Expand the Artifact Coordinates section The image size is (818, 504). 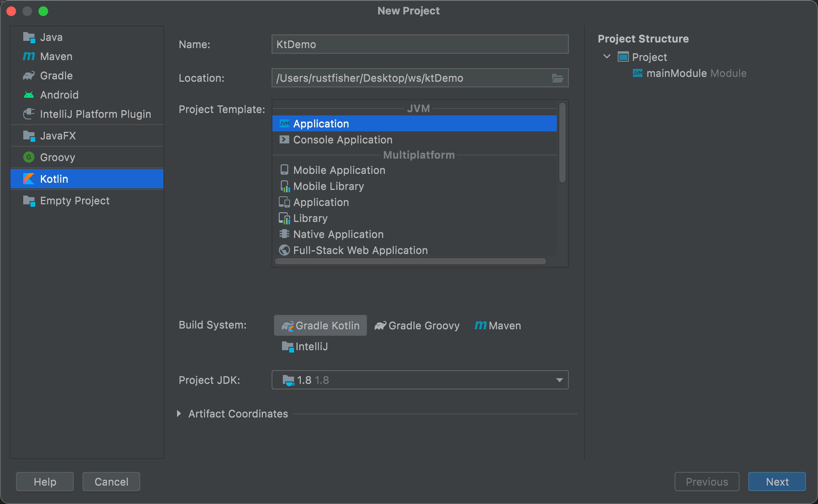click(179, 414)
